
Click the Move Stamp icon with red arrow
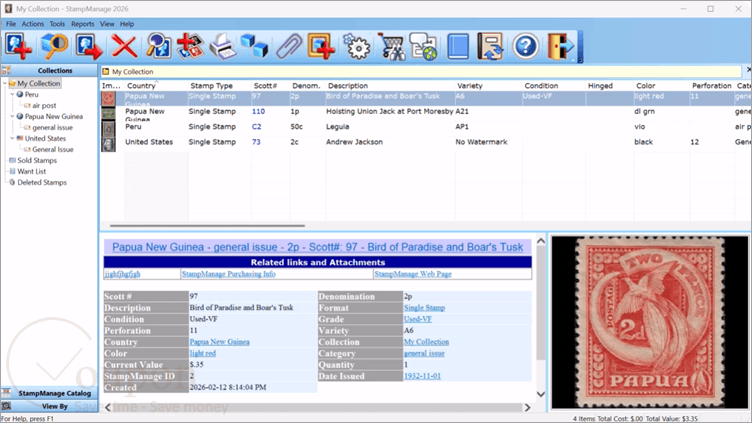[x=89, y=47]
